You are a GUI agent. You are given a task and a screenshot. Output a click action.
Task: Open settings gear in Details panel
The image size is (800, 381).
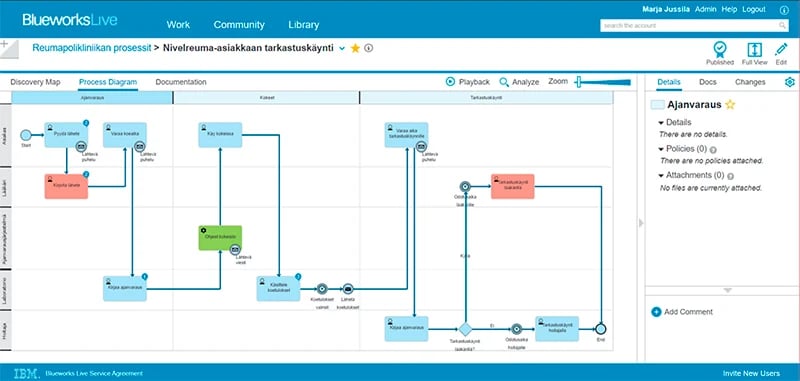(x=790, y=82)
